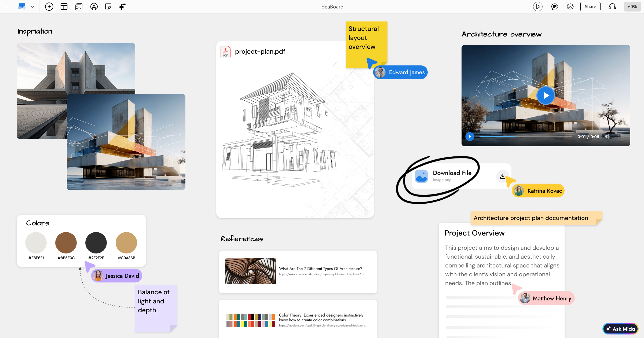The height and width of the screenshot is (338, 644).
Task: Select the #E8E6E1 color swatch
Action: tap(36, 243)
